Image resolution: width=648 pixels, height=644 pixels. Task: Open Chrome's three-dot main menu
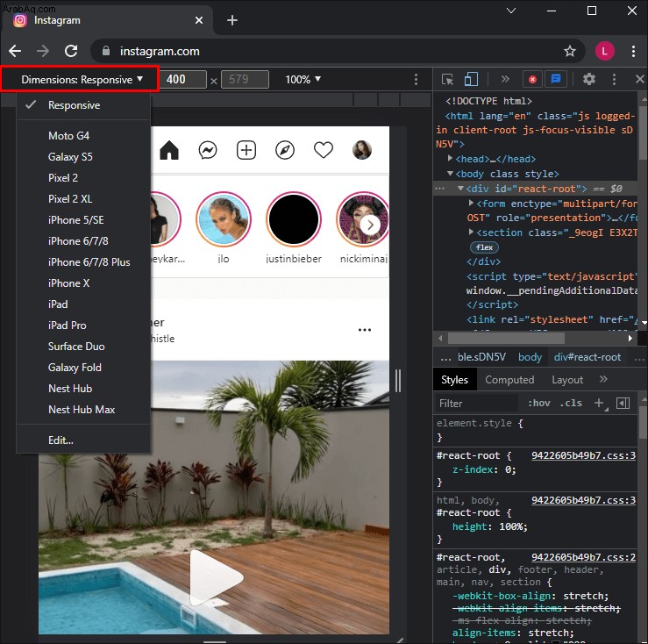point(633,51)
